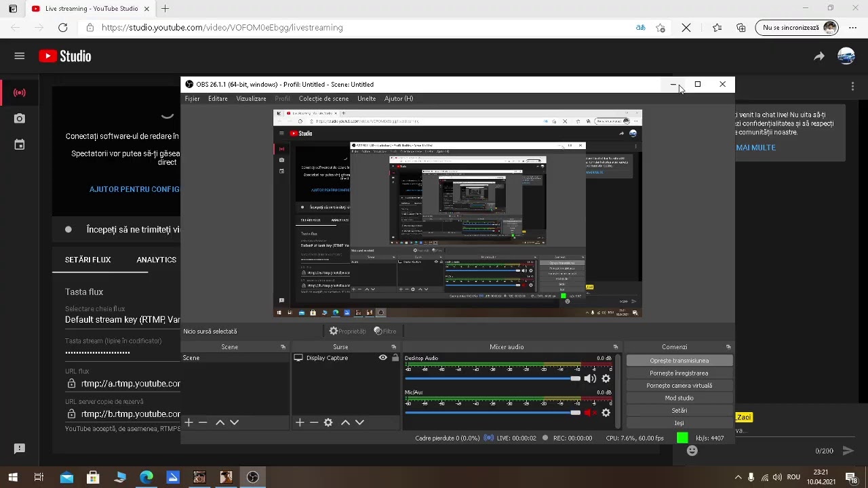Move scene up in the Scene panel
Viewport: 868px width, 488px height.
220,422
